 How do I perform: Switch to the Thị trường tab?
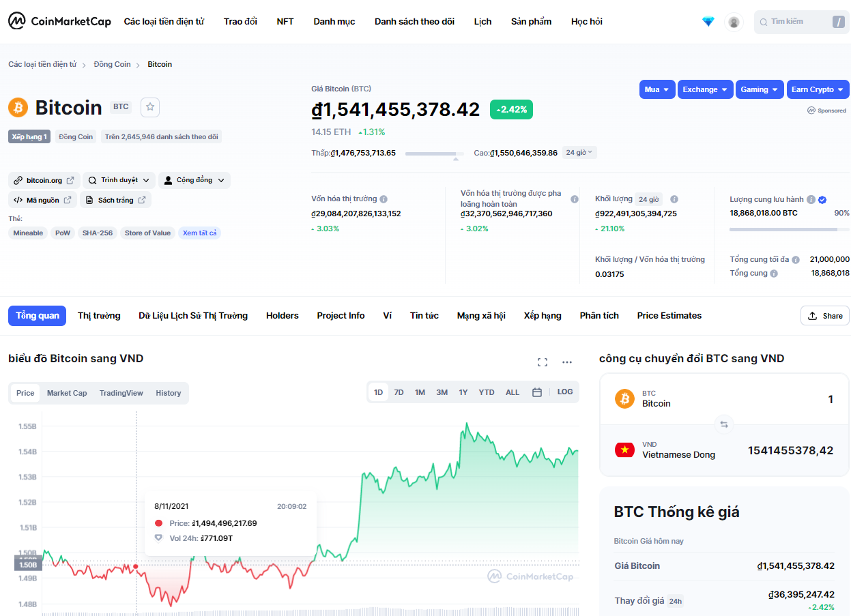pyautogui.click(x=99, y=316)
